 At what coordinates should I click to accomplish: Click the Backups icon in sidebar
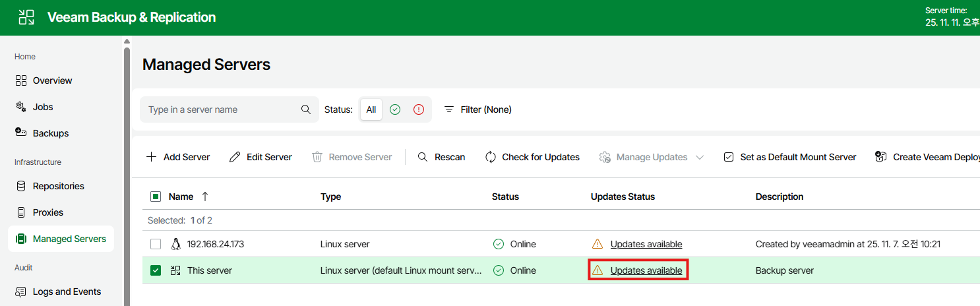click(x=21, y=133)
